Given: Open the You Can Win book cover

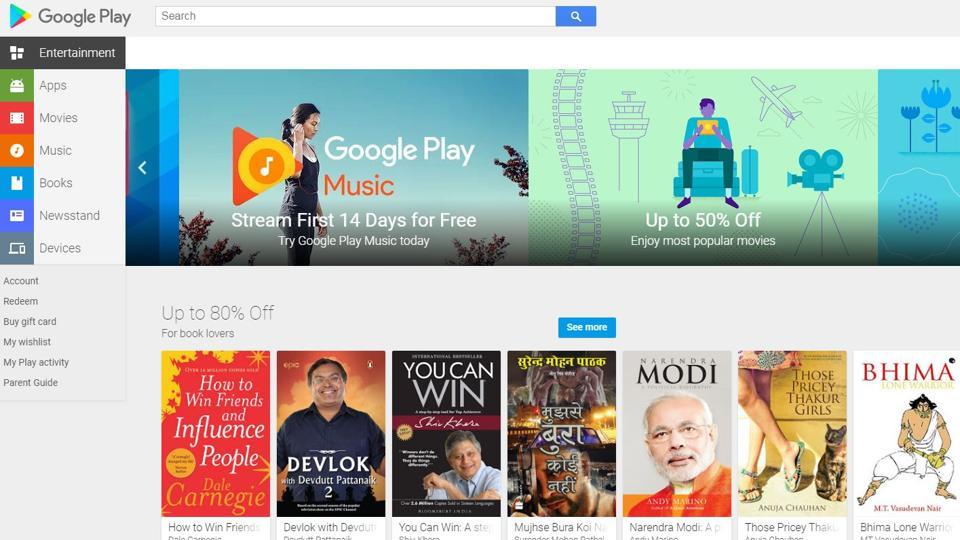Looking at the screenshot, I should click(x=446, y=433).
